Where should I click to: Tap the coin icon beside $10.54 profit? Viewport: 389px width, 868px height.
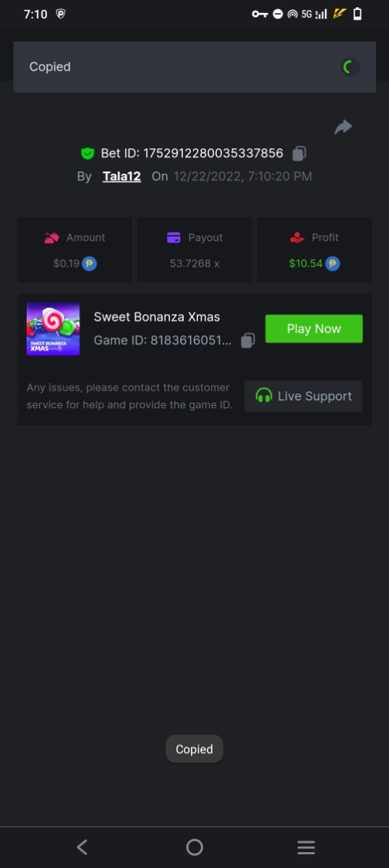click(x=333, y=263)
